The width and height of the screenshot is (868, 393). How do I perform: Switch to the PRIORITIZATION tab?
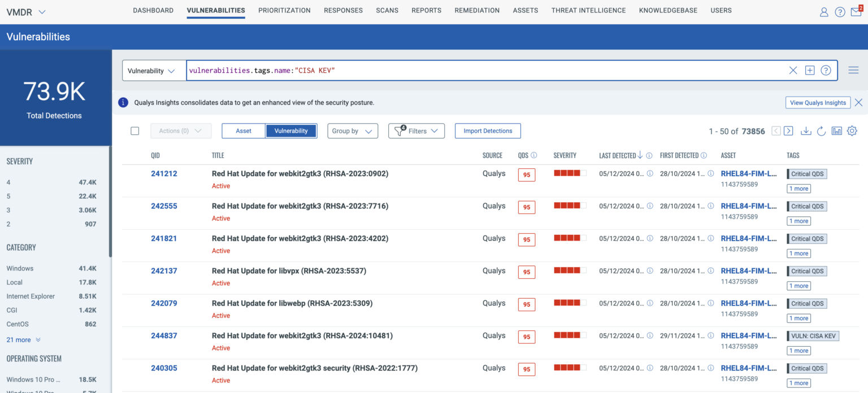pos(284,10)
